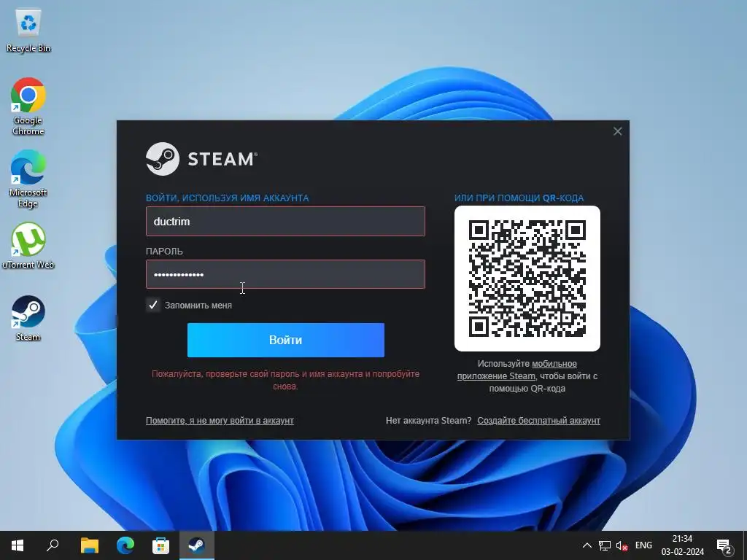
Task: Uncheck the 'Запомнить меня' checkbox
Action: [x=153, y=306]
